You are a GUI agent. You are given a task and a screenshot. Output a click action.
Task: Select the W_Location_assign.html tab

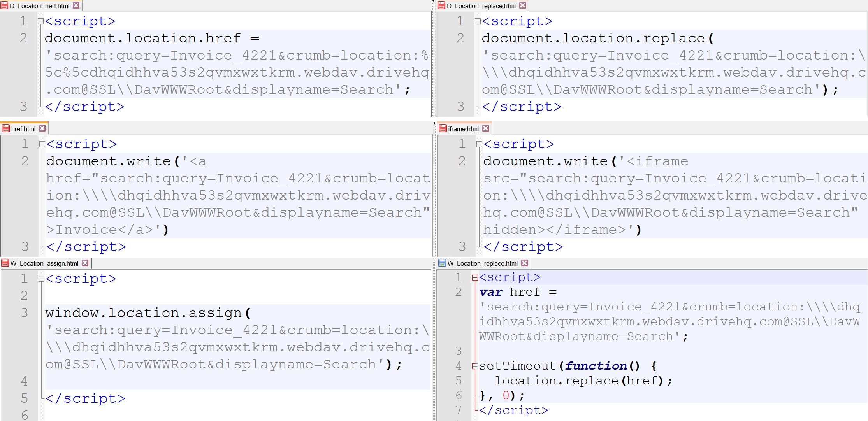44,263
